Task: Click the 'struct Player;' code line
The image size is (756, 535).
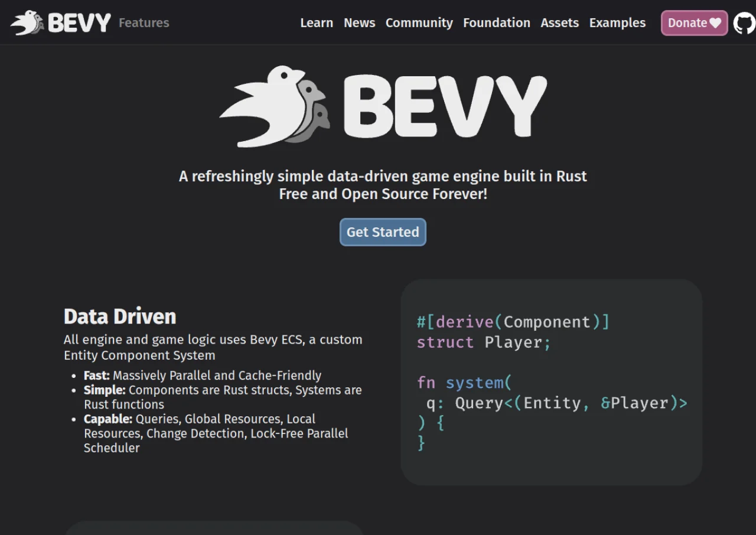Action: [484, 342]
